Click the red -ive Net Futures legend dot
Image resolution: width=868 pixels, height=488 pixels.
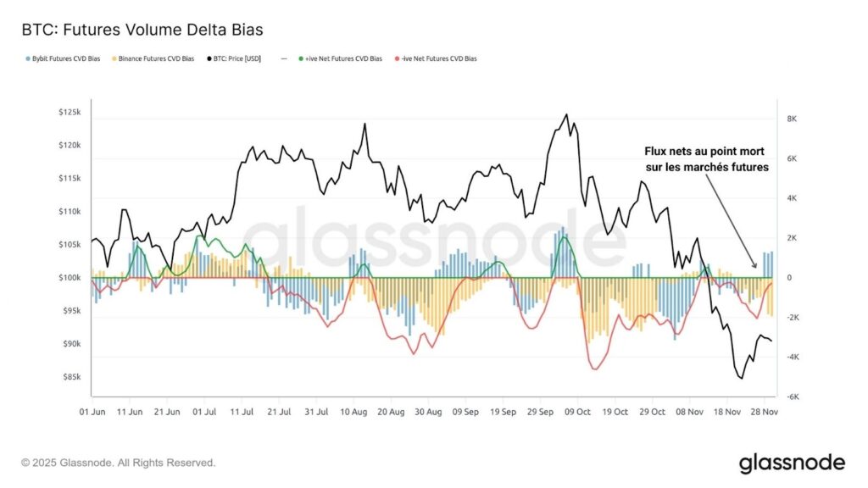(x=396, y=59)
